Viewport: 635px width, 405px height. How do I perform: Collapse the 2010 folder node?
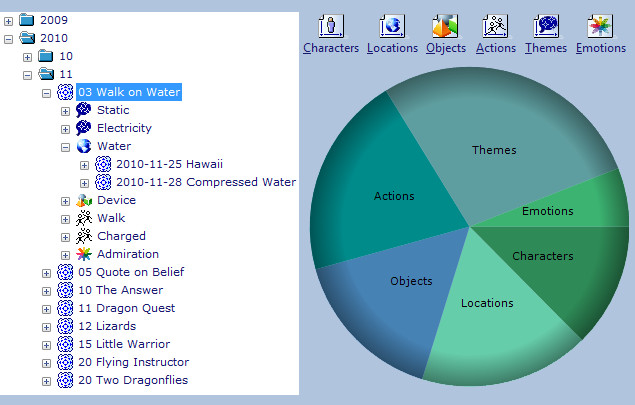point(9,39)
